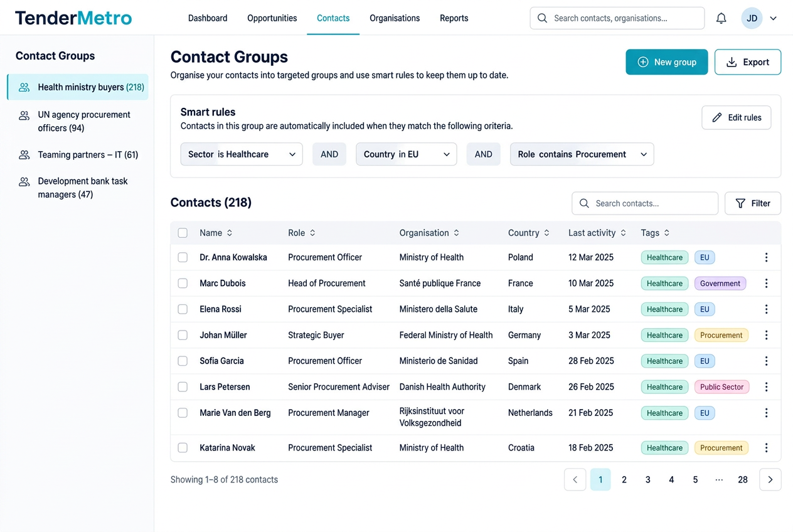
Task: Click the Edit rules button
Action: click(737, 117)
